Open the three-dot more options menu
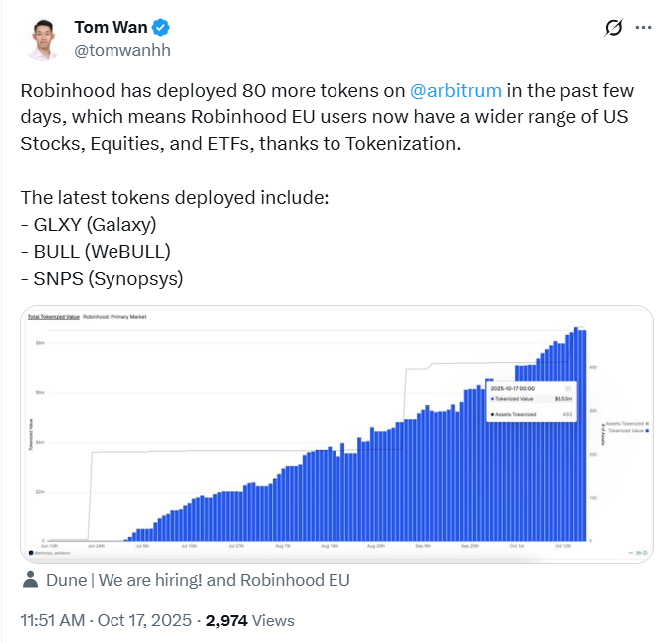This screenshot has height=643, width=672. [x=643, y=28]
